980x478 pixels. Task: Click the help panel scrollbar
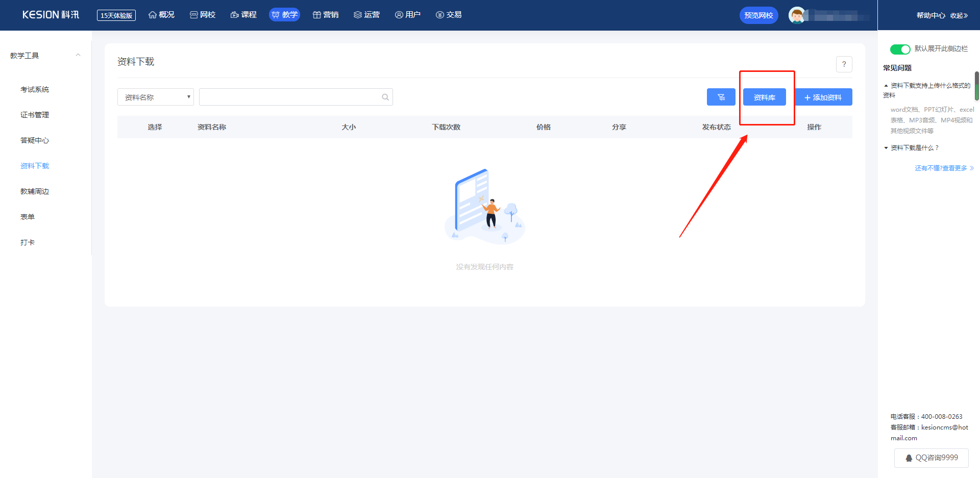pos(977,86)
